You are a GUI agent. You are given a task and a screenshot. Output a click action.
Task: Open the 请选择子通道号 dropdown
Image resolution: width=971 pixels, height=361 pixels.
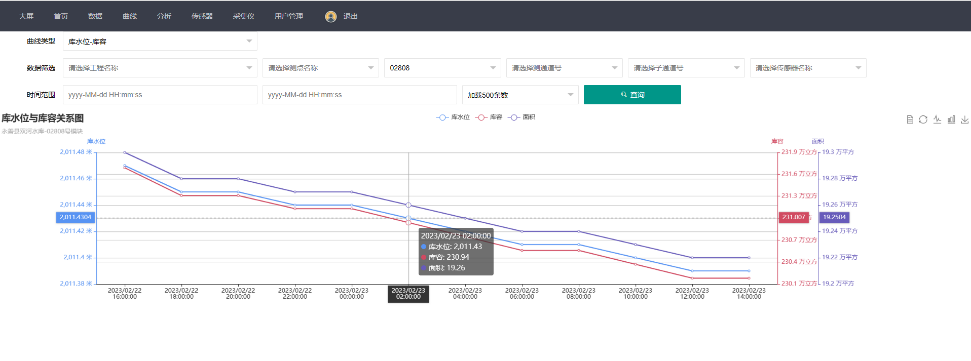[686, 67]
